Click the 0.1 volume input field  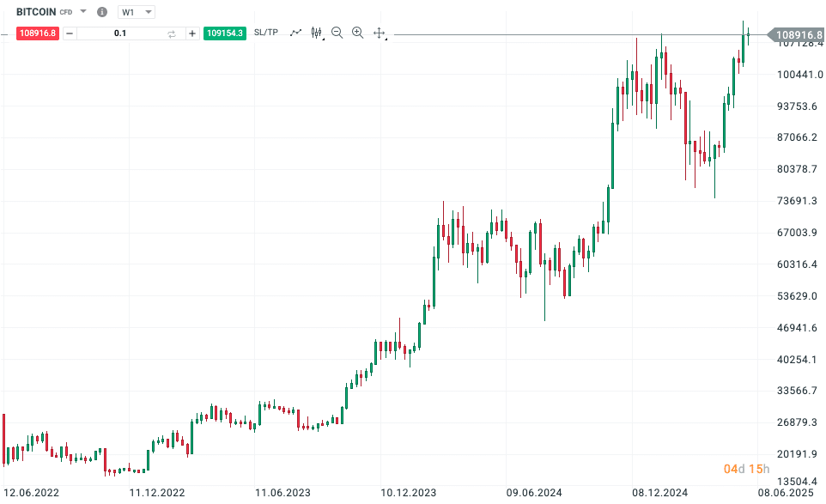click(x=120, y=33)
